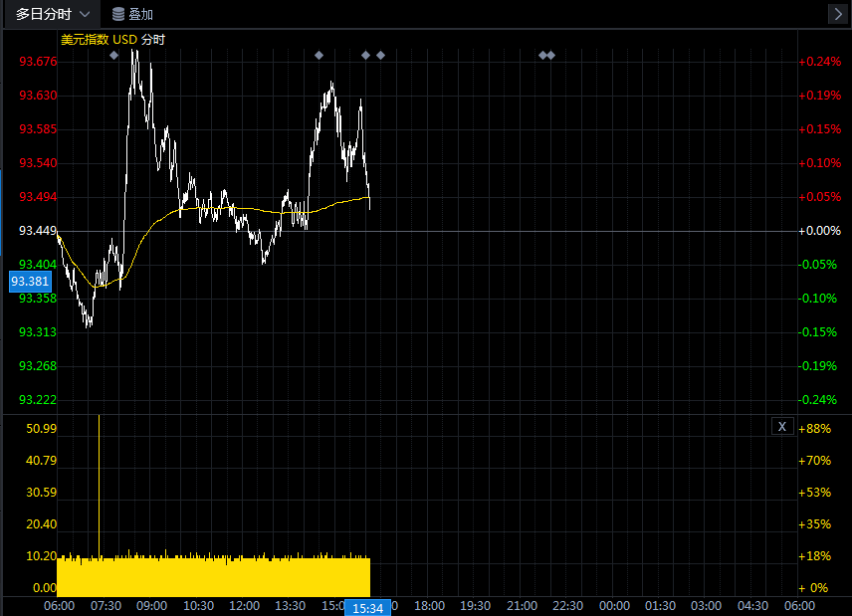Click the 93.449 baseline price label
The height and width of the screenshot is (616, 852).
point(38,231)
